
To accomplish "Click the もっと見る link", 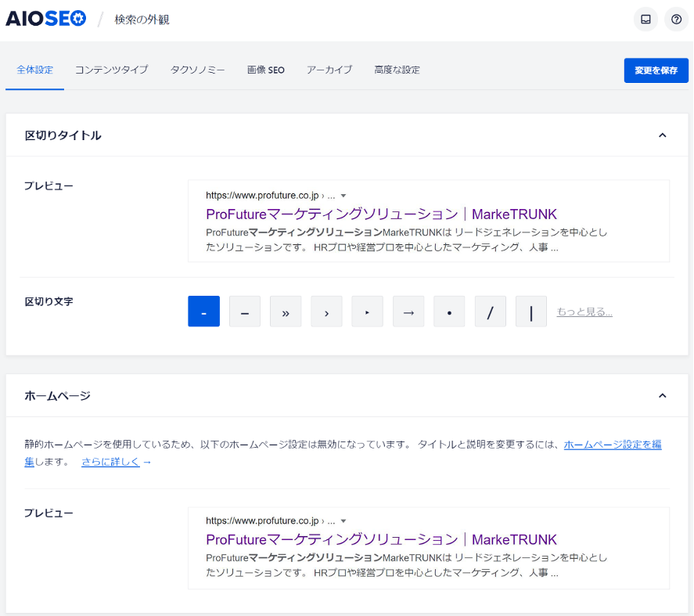I will [584, 312].
